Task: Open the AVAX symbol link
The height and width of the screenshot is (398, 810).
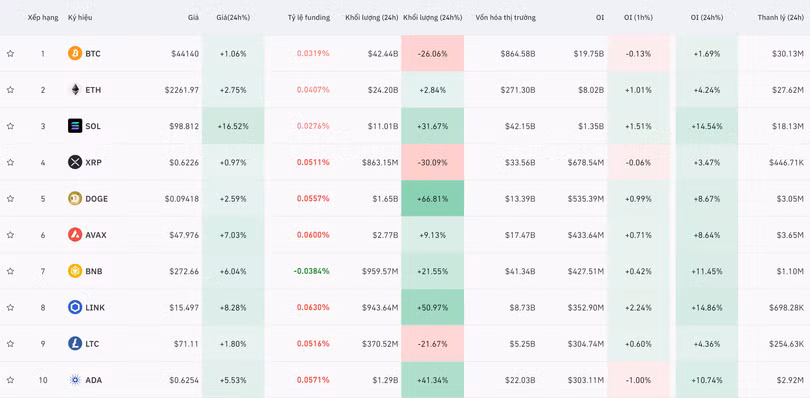Action: [96, 235]
